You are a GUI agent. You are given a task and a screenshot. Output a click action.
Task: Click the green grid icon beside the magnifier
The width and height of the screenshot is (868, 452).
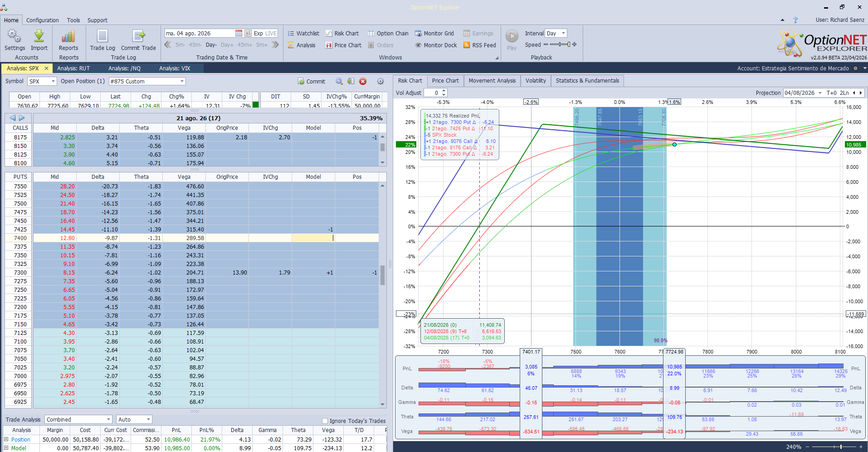click(351, 81)
